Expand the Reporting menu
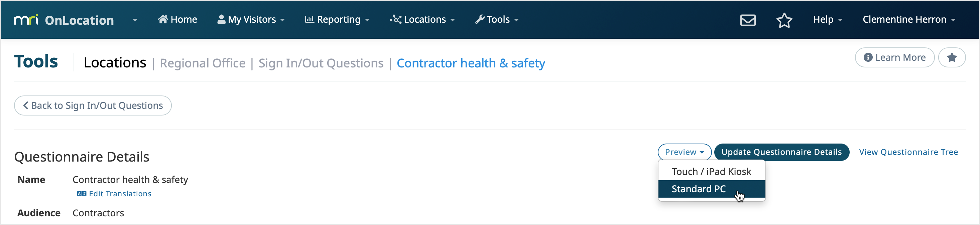The height and width of the screenshot is (225, 980). [x=337, y=19]
